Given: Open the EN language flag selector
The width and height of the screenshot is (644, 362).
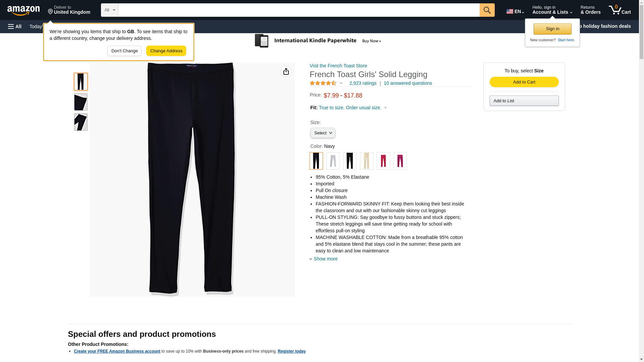Looking at the screenshot, I should 515,11.
